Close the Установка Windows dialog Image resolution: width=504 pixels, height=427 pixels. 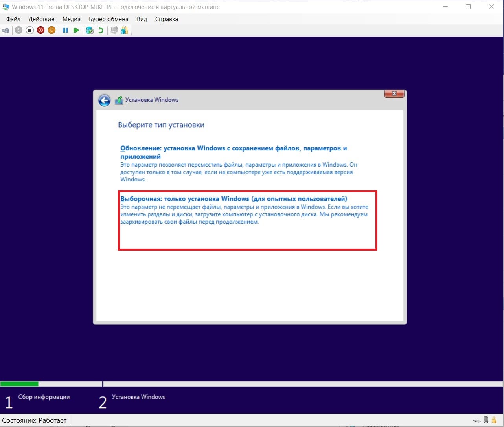coord(394,94)
